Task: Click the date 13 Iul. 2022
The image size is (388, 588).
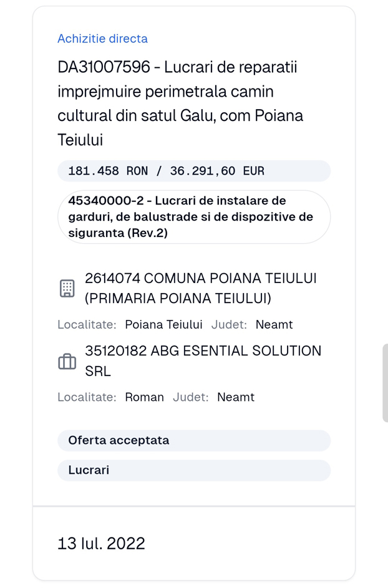Action: [x=101, y=543]
